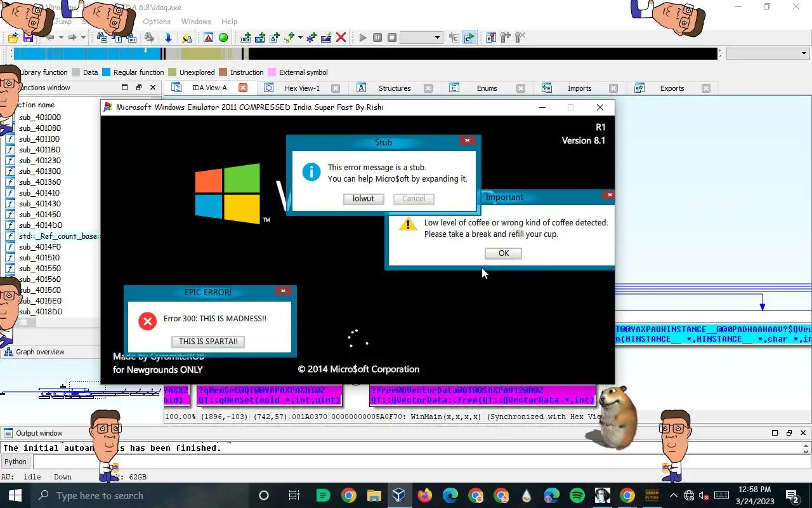
Task: Click OK in the Important coffee dialog
Action: [504, 253]
